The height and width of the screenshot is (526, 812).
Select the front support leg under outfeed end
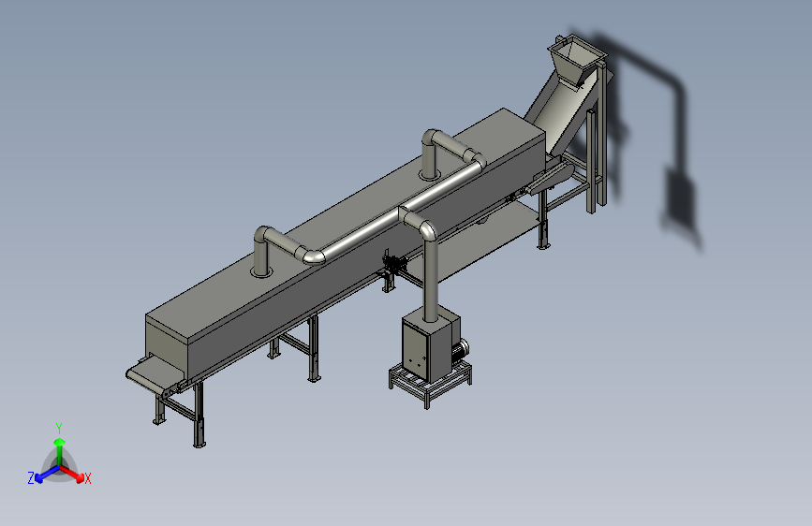(x=199, y=416)
